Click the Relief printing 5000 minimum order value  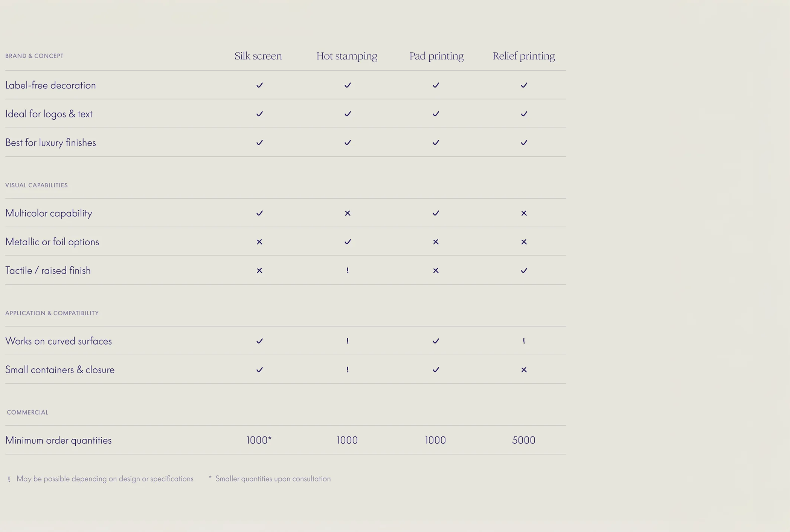point(523,440)
